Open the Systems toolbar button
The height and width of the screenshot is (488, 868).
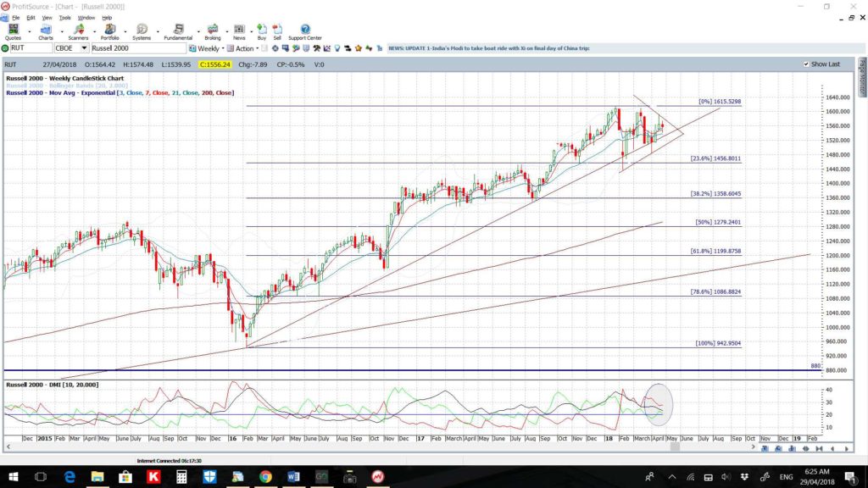(x=142, y=32)
